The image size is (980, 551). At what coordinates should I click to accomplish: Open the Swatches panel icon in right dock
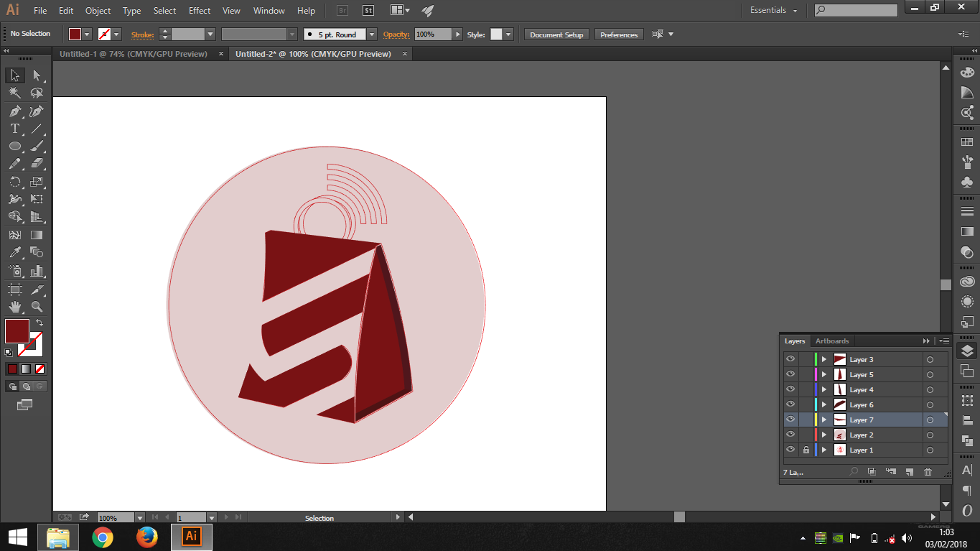click(967, 142)
